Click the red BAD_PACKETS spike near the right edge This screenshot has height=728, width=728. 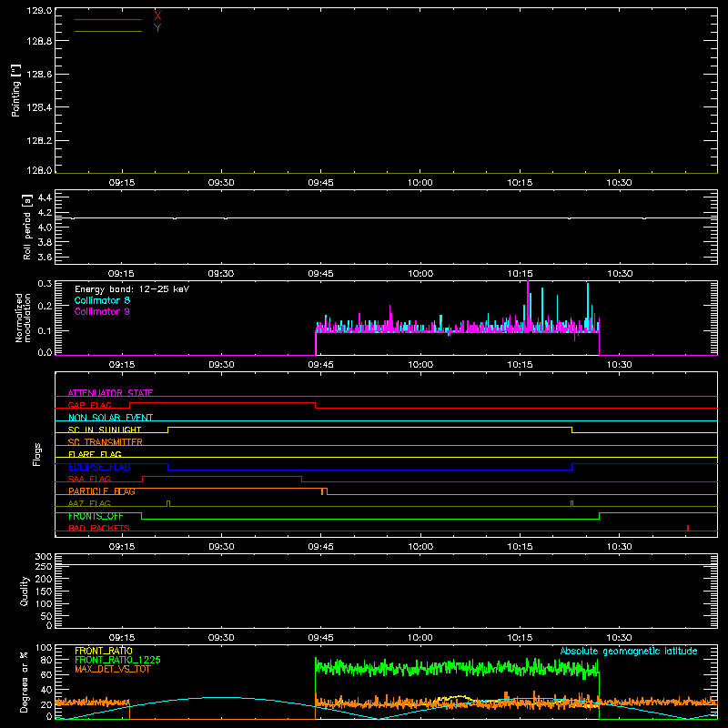(x=688, y=528)
